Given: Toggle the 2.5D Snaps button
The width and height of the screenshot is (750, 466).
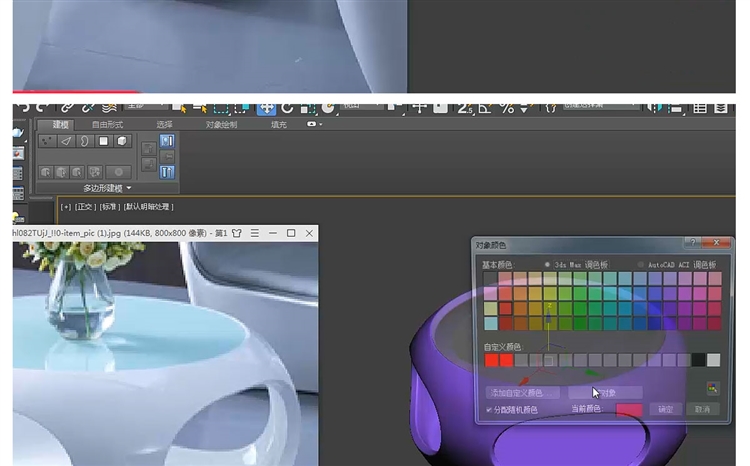Looking at the screenshot, I should (x=465, y=108).
